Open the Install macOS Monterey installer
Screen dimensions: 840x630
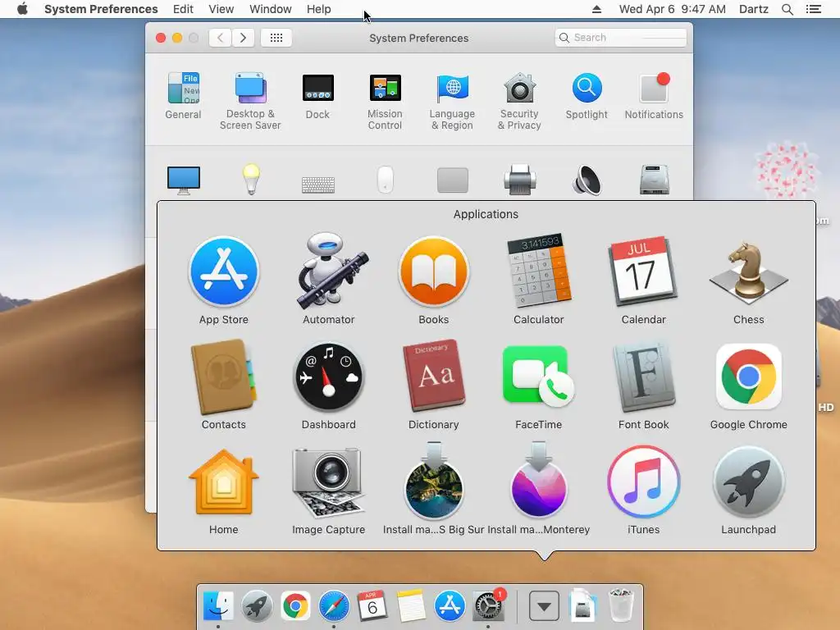coord(539,481)
